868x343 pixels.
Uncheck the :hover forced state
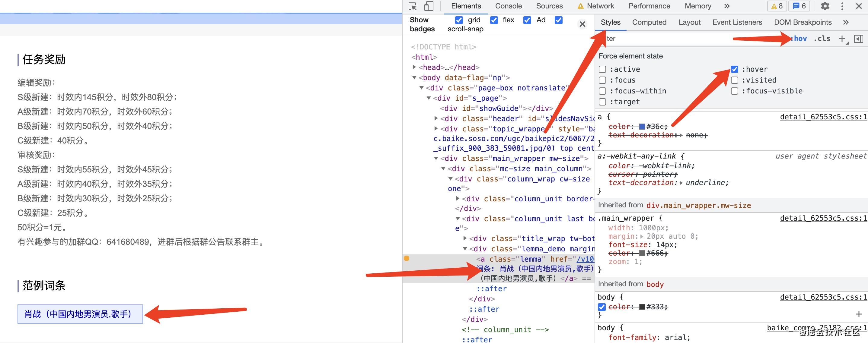click(x=735, y=69)
